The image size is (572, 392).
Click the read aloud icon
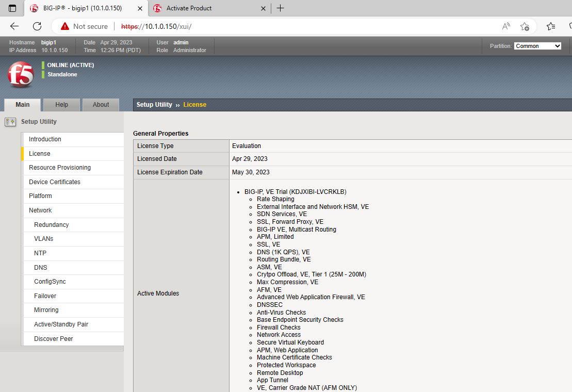pos(506,26)
